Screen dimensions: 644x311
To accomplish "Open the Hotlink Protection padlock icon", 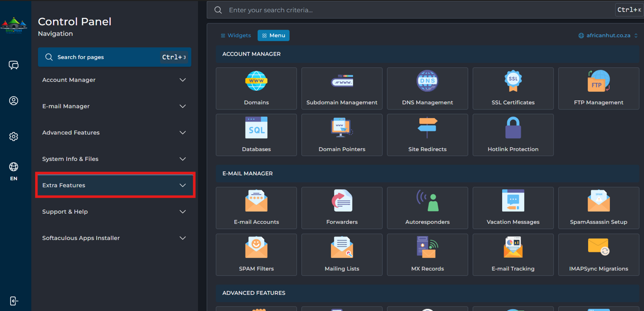I will tap(513, 135).
